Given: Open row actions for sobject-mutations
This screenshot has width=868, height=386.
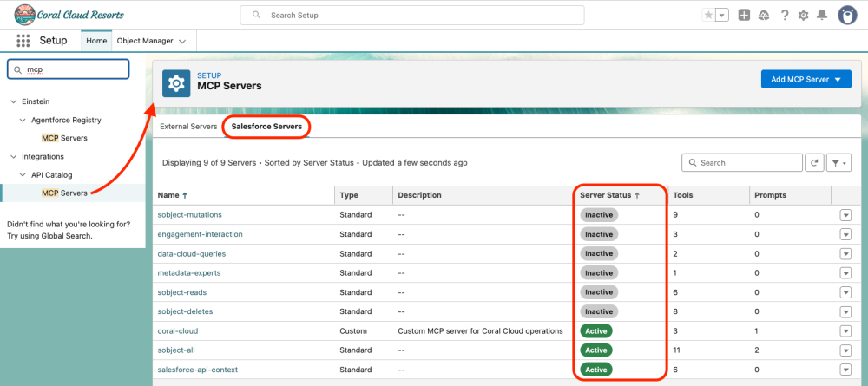Looking at the screenshot, I should [845, 215].
